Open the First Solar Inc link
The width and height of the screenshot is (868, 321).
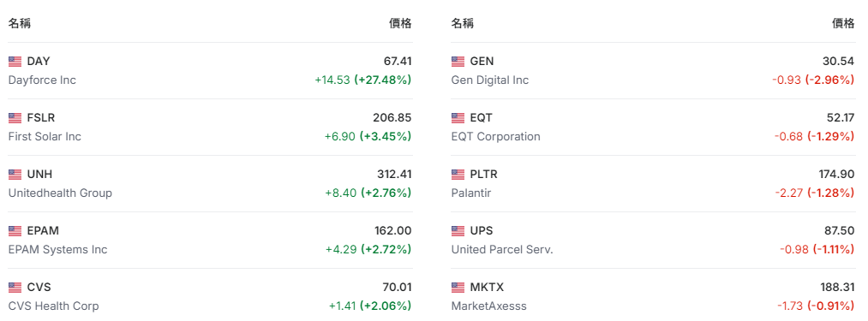click(45, 137)
